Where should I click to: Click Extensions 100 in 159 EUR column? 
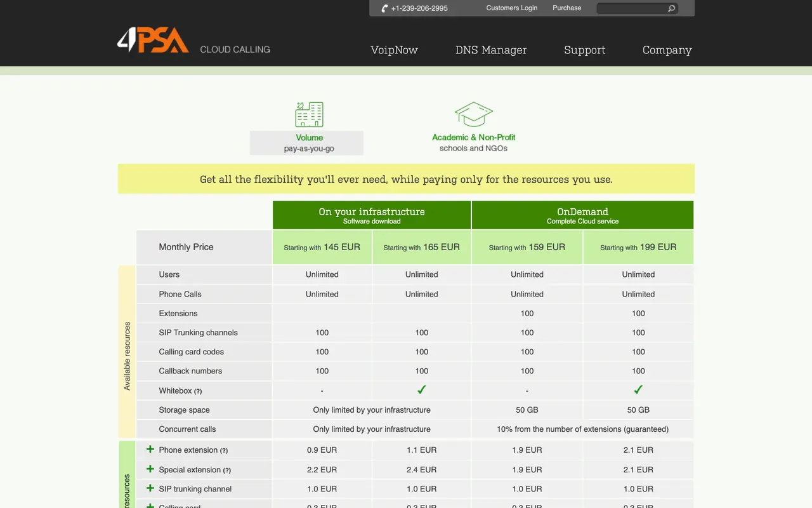click(x=527, y=314)
